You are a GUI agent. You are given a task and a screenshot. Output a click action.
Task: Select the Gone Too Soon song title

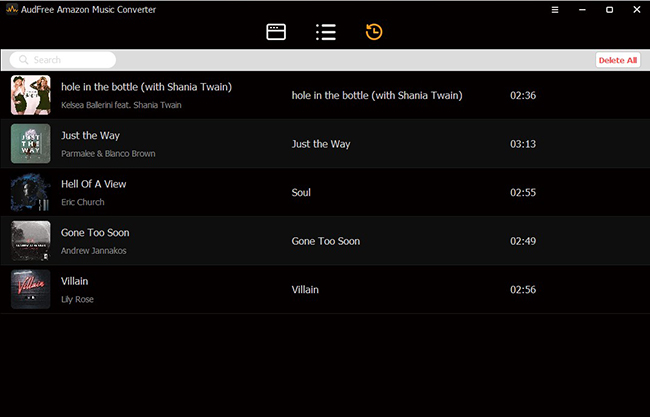95,233
